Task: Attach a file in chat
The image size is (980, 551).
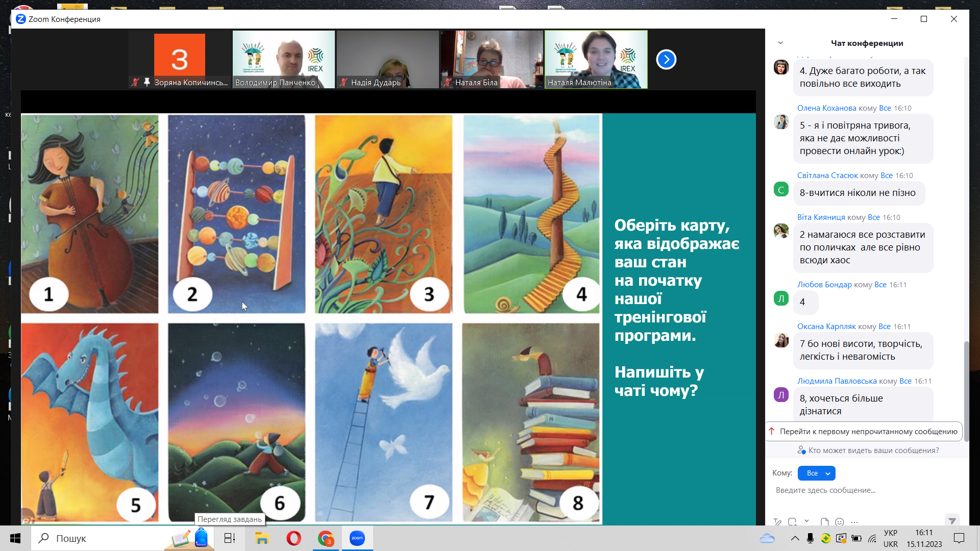Action: (x=824, y=522)
